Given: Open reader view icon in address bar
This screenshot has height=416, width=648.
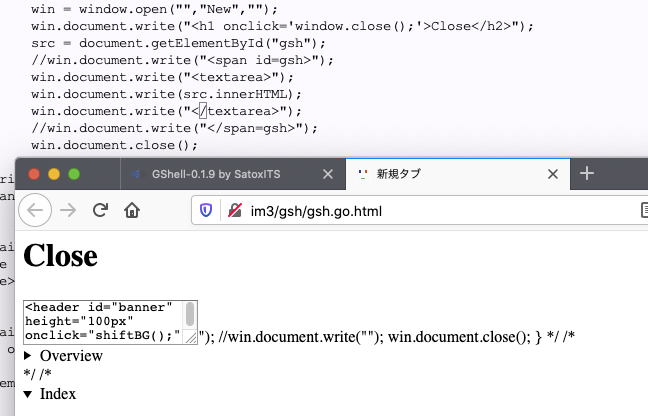Looking at the screenshot, I should [643, 211].
